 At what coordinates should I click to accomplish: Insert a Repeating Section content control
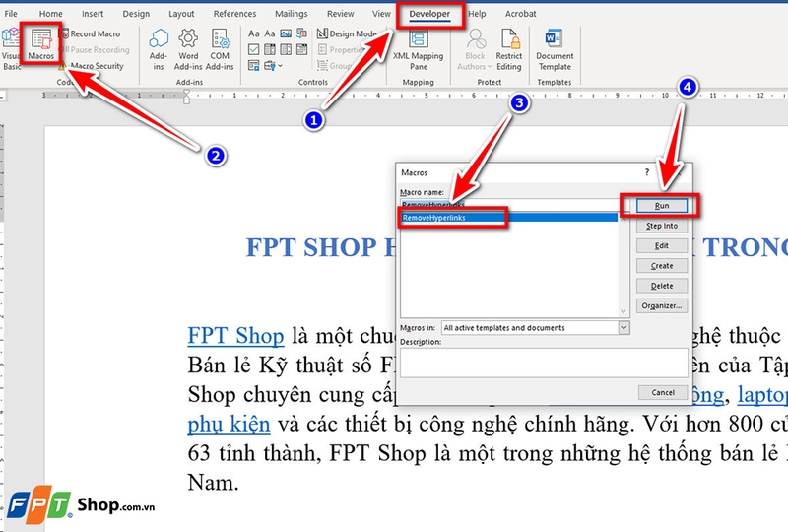click(x=254, y=65)
